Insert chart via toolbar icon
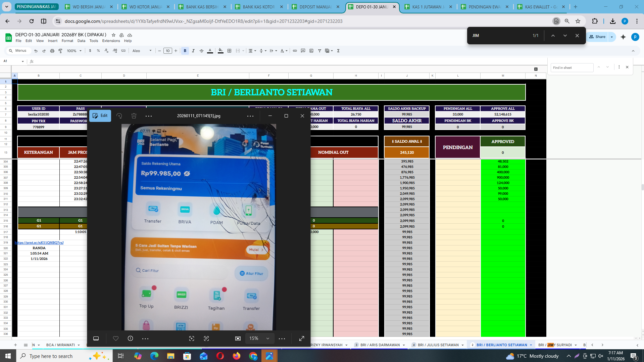Screen dimensions: 644x362 click(311, 51)
